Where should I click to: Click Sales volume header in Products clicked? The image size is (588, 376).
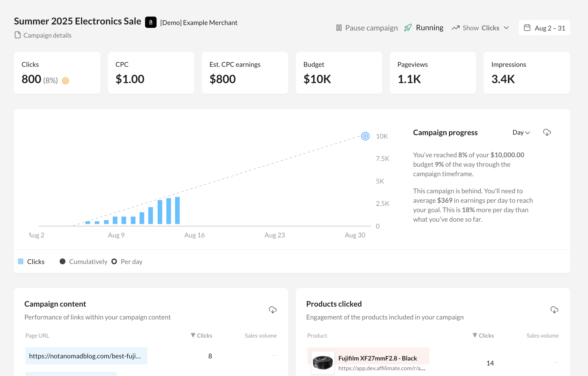click(x=543, y=336)
